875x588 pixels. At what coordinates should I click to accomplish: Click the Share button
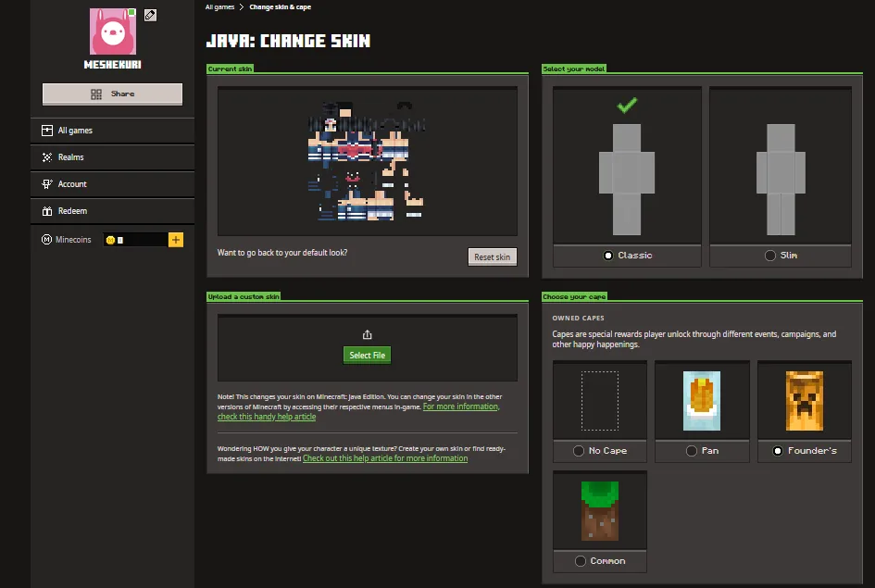point(113,94)
